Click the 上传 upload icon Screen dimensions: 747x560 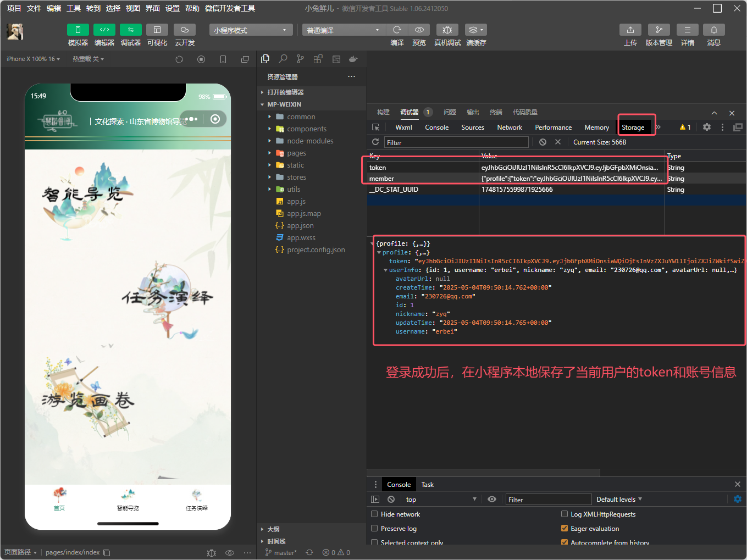tap(630, 30)
